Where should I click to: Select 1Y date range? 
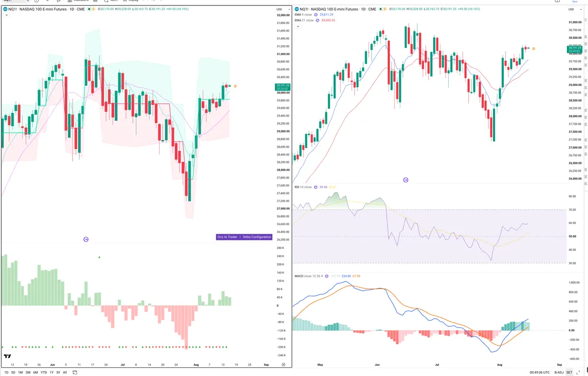(51, 373)
